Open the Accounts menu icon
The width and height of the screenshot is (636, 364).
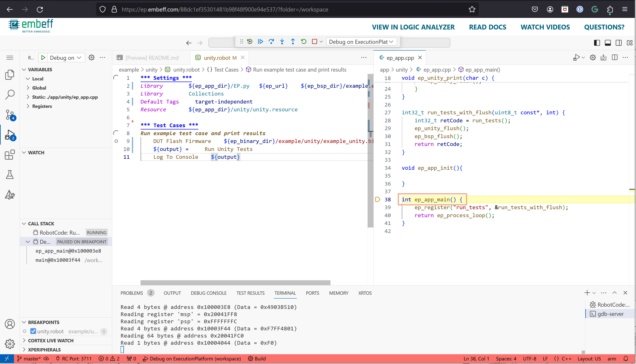pos(10,324)
